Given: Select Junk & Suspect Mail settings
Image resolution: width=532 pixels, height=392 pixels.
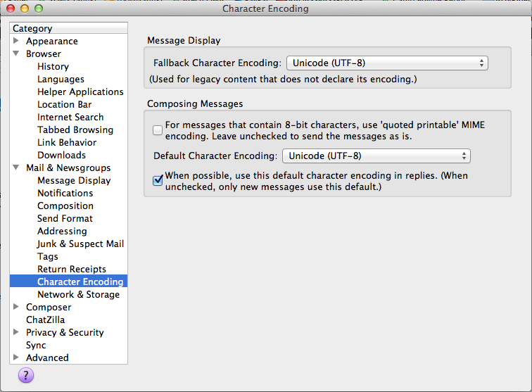Looking at the screenshot, I should coord(80,244).
